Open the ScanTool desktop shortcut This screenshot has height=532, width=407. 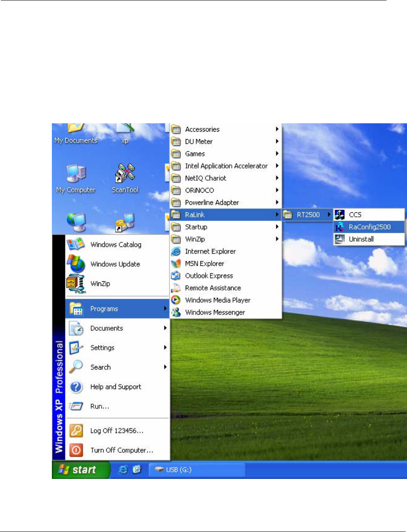pyautogui.click(x=125, y=179)
